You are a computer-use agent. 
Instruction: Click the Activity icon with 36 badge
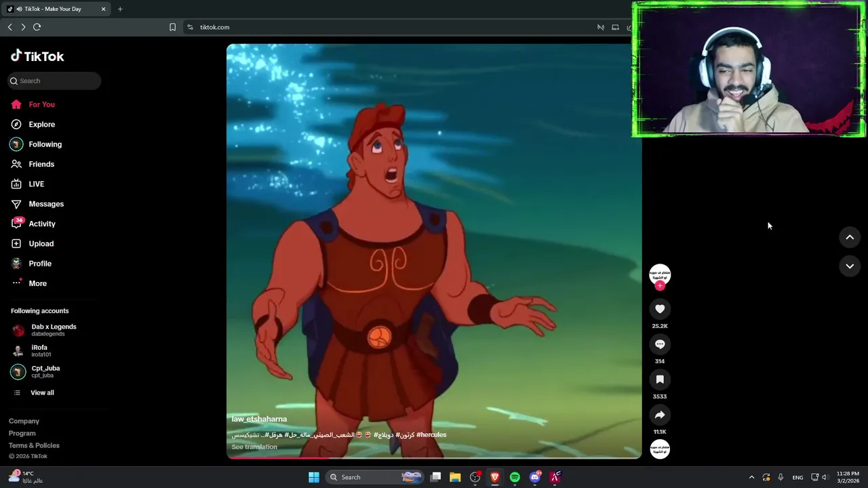click(x=17, y=223)
